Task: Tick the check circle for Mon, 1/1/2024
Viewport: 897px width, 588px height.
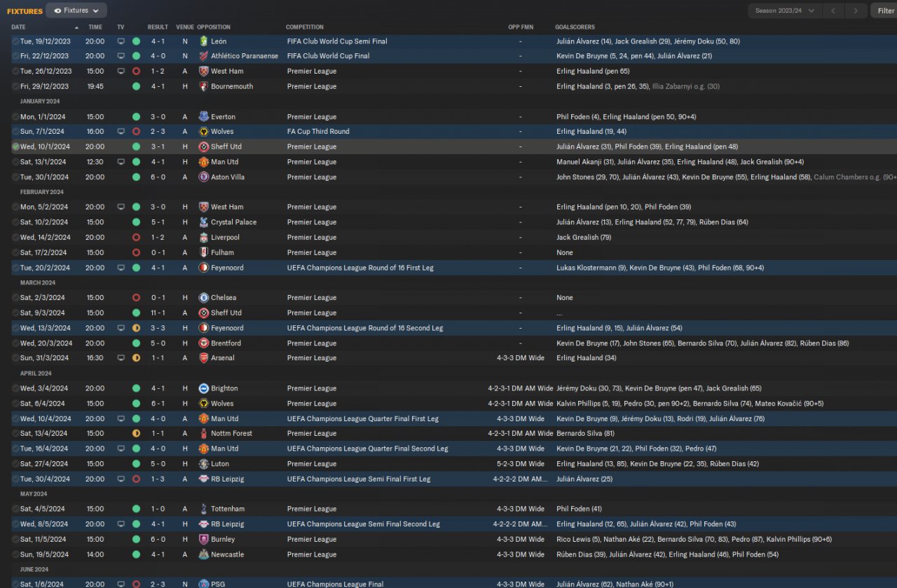Action: click(15, 117)
